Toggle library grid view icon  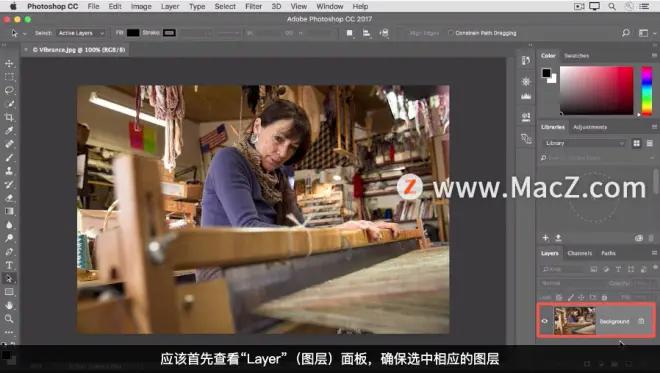(636, 143)
